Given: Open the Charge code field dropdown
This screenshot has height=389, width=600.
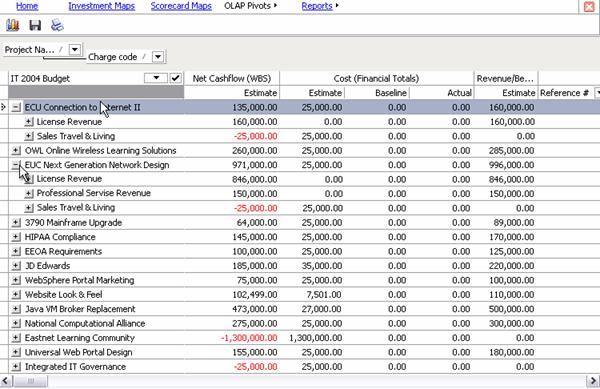Looking at the screenshot, I should 158,57.
